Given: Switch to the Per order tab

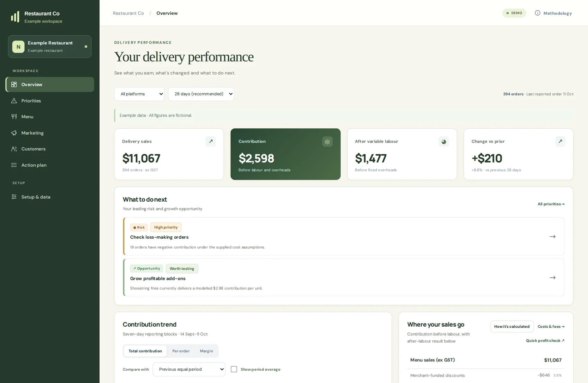Looking at the screenshot, I should (x=181, y=351).
